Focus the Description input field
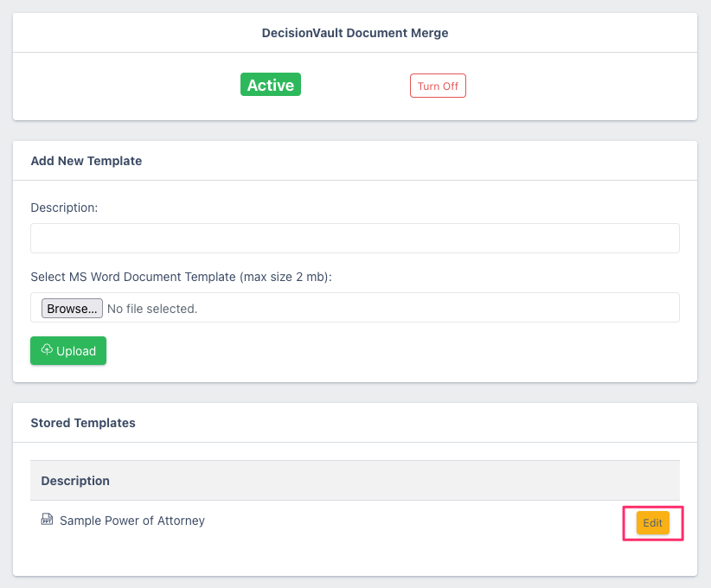Viewport: 711px width, 588px height. 355,238
